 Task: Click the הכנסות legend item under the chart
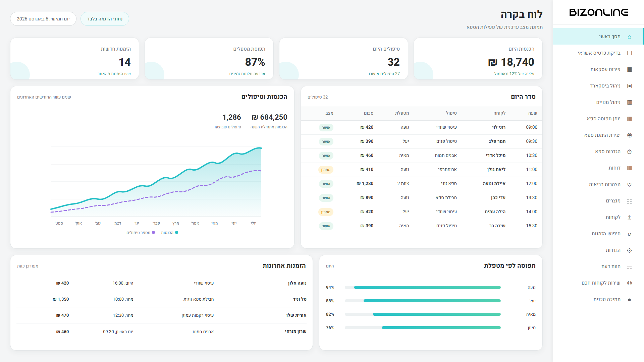click(x=169, y=233)
